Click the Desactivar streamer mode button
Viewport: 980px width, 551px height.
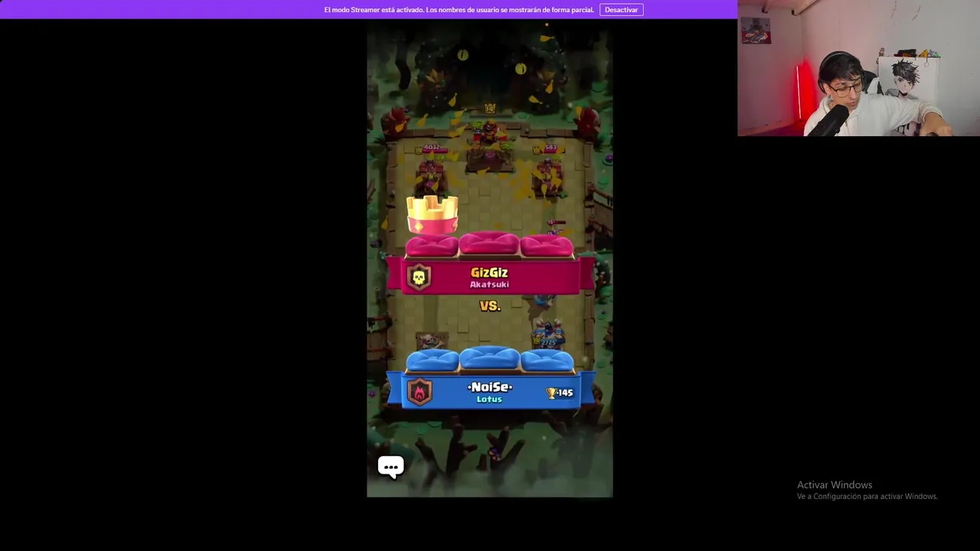pyautogui.click(x=621, y=10)
